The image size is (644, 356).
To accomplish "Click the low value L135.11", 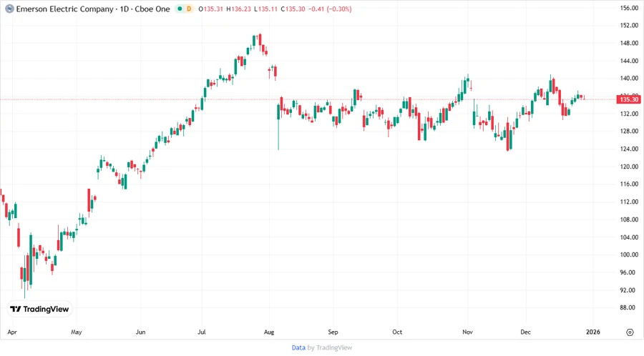I will (265, 9).
